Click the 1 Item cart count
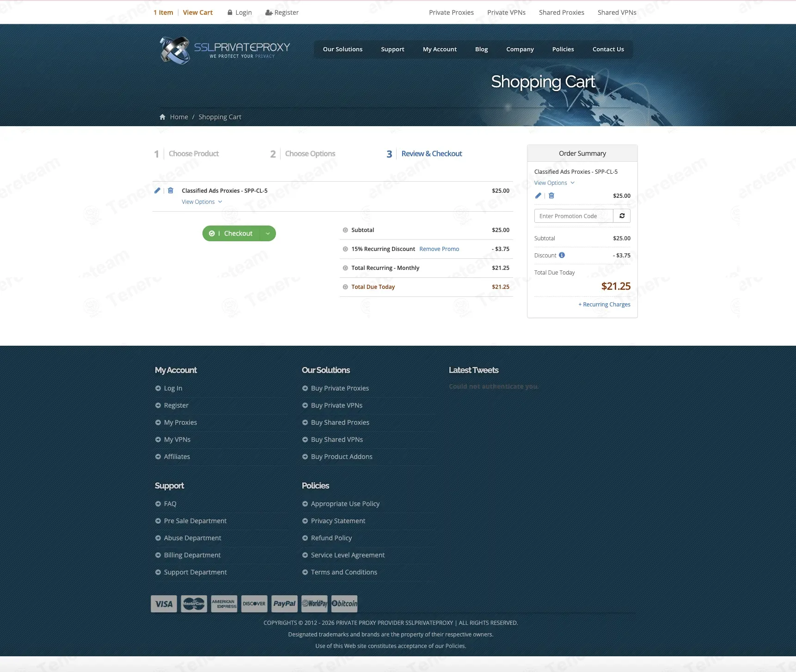The image size is (796, 672). pos(163,12)
